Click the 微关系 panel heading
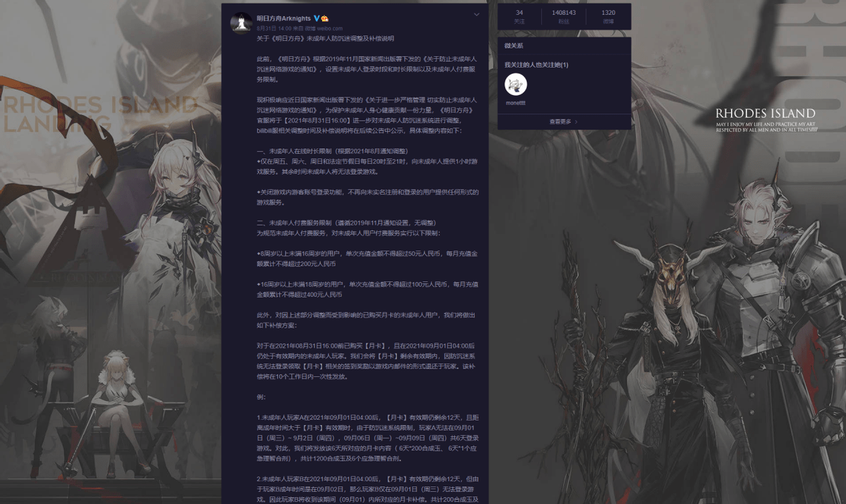 (514, 46)
